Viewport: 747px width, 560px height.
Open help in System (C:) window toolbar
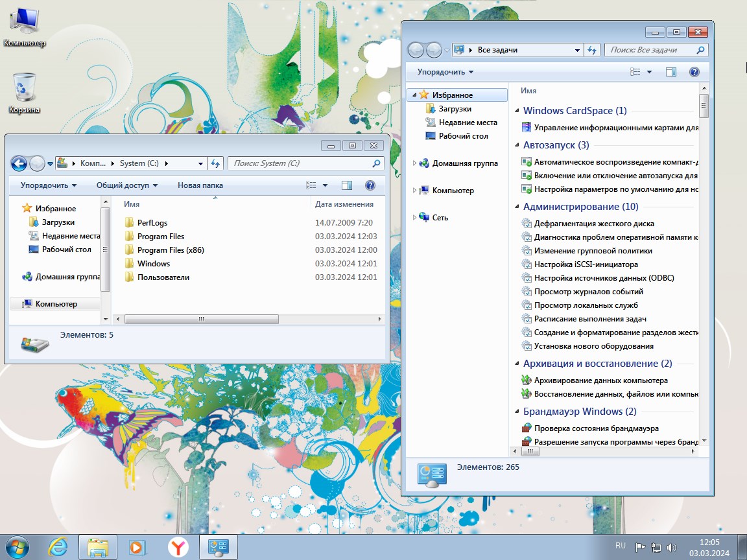point(370,185)
